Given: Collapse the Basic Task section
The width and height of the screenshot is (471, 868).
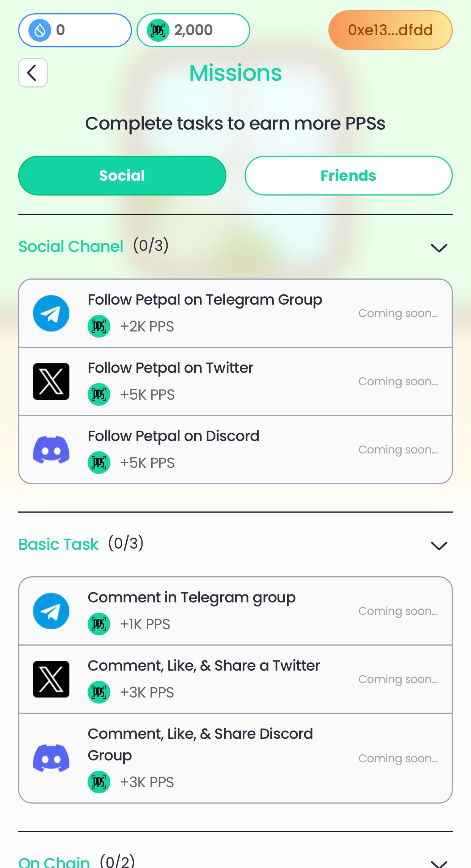Looking at the screenshot, I should click(x=439, y=546).
